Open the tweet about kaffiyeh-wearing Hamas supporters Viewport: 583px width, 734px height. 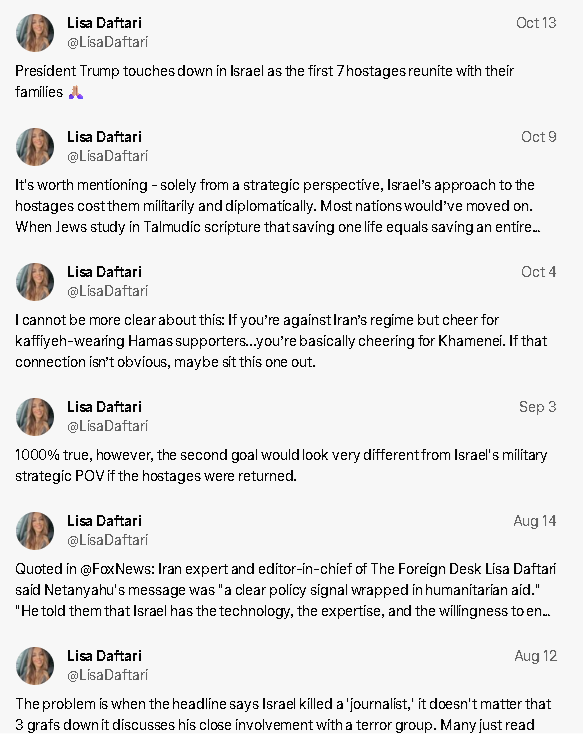281,341
